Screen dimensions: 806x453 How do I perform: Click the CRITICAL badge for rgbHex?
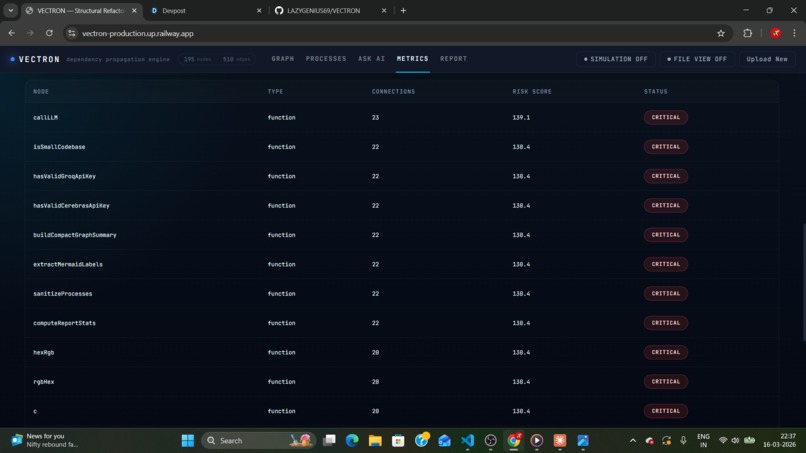pyautogui.click(x=666, y=382)
